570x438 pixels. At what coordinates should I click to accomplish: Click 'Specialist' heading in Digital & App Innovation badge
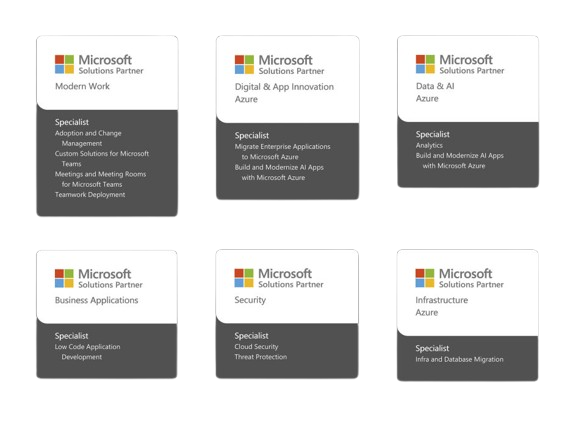[252, 136]
